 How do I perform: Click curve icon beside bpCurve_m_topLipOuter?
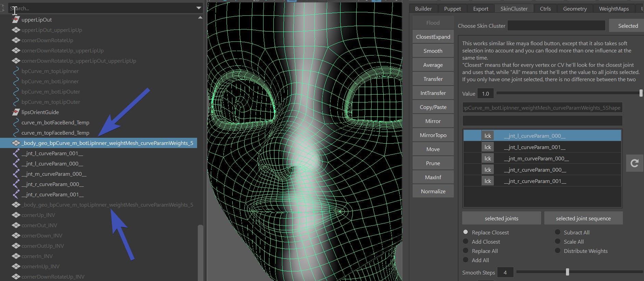point(16,102)
